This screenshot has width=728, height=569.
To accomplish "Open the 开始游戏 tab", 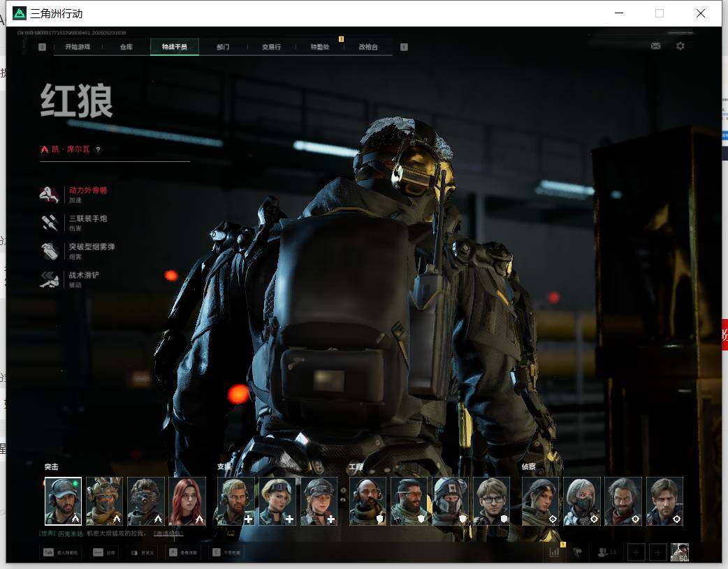I will coord(78,47).
